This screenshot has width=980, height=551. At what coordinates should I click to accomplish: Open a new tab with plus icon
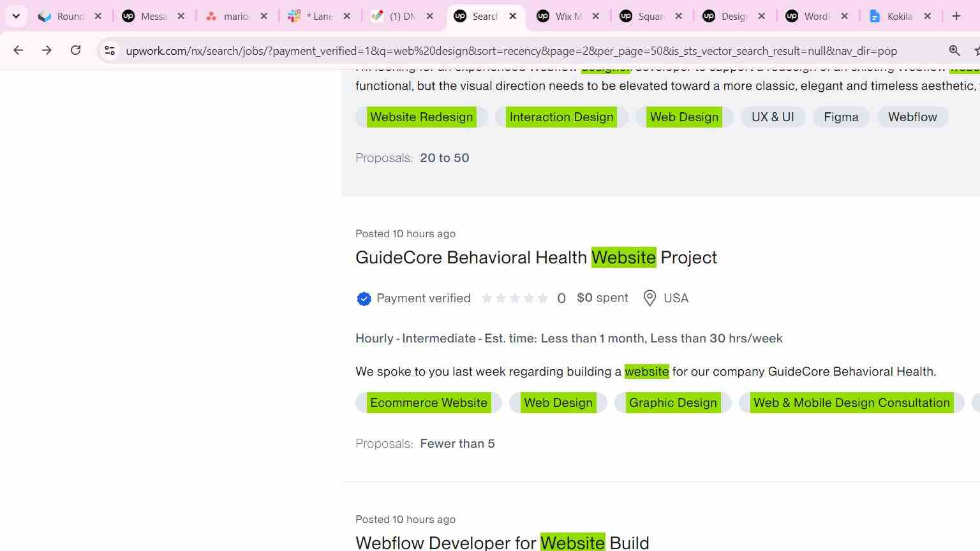(x=956, y=16)
